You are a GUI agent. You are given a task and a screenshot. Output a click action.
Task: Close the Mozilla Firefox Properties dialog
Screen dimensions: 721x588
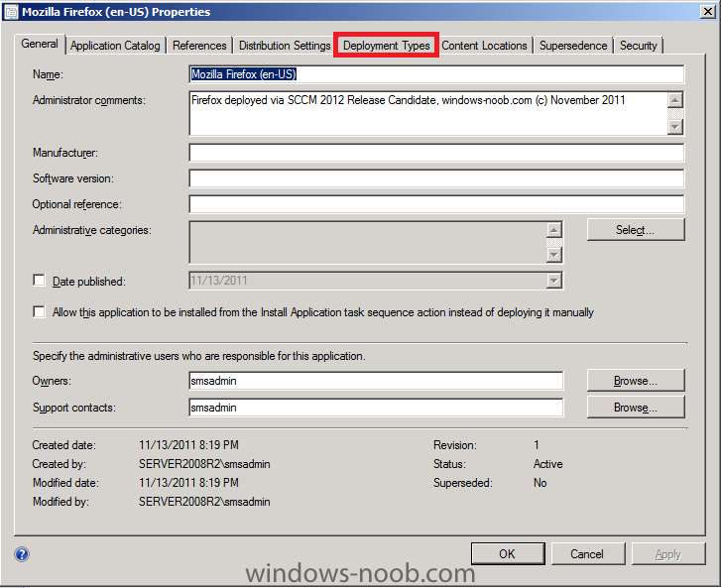(708, 12)
